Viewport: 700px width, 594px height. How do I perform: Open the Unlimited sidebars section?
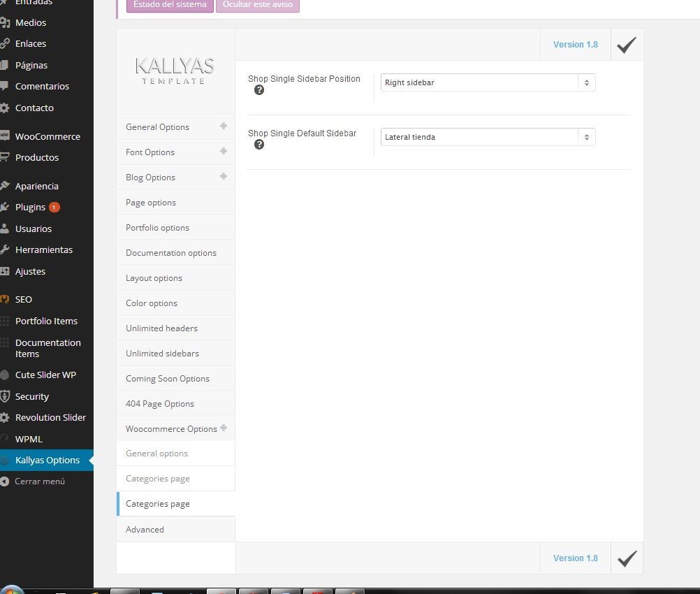[x=176, y=354]
